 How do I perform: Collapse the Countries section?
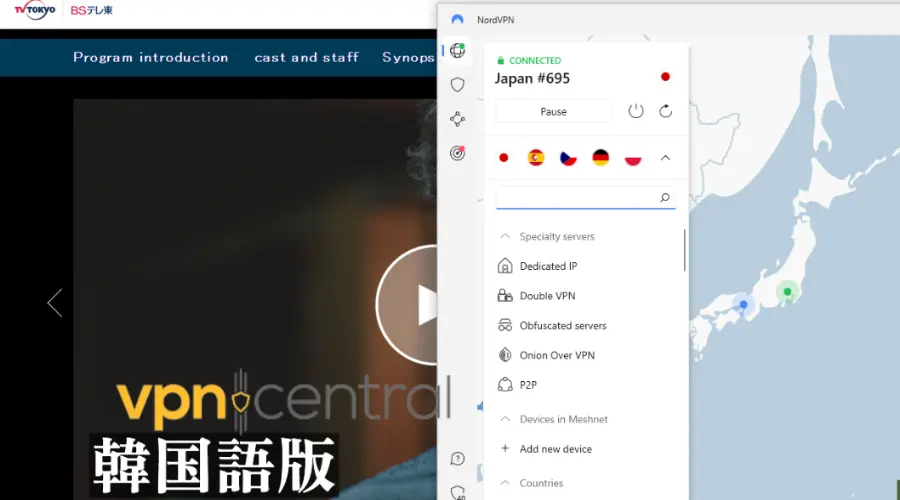(505, 483)
